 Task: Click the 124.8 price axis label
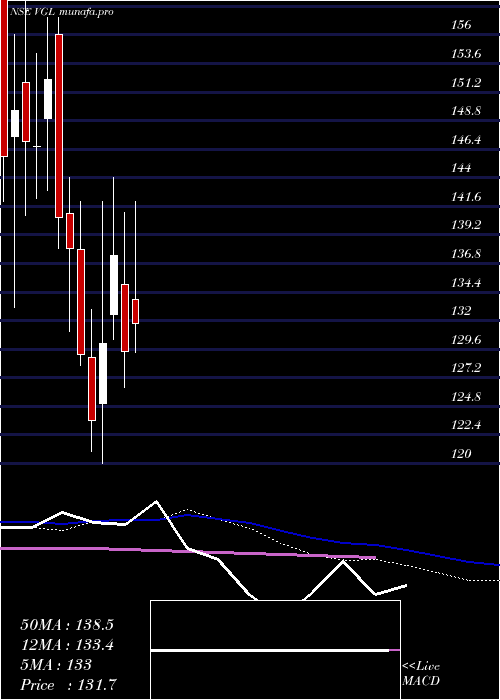[466, 396]
